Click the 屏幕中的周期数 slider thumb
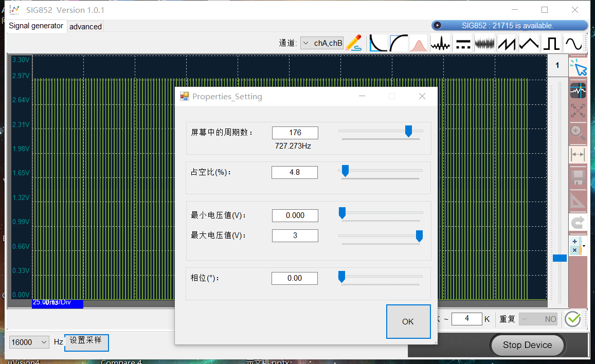Image resolution: width=595 pixels, height=364 pixels. (408, 131)
